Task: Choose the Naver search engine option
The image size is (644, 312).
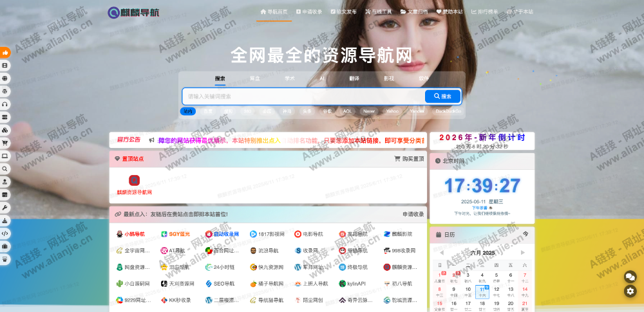Action: click(x=368, y=111)
